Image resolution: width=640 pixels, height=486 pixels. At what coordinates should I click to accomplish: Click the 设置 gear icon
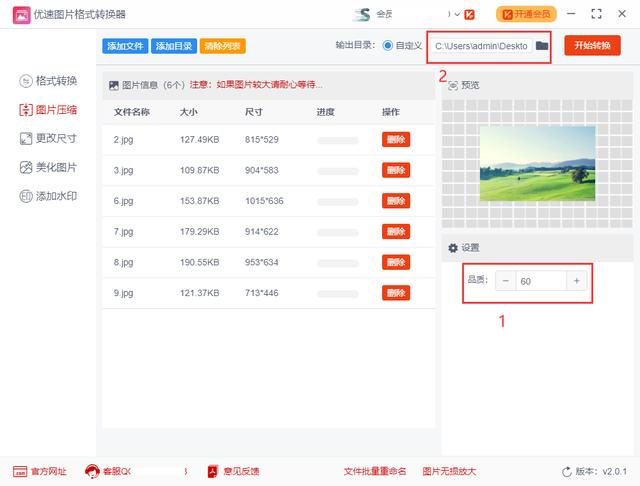pos(453,248)
